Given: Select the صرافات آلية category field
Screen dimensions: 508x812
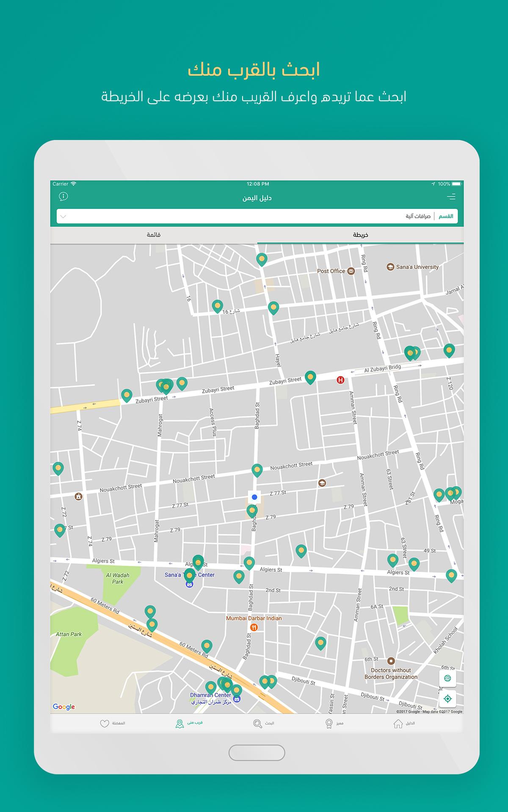Looking at the screenshot, I should click(x=257, y=216).
